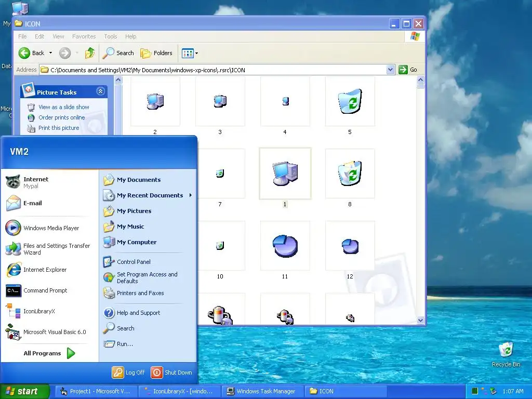Viewport: 532px width, 399px height.
Task: Select thumbnail 2 computer icon
Action: point(155,101)
